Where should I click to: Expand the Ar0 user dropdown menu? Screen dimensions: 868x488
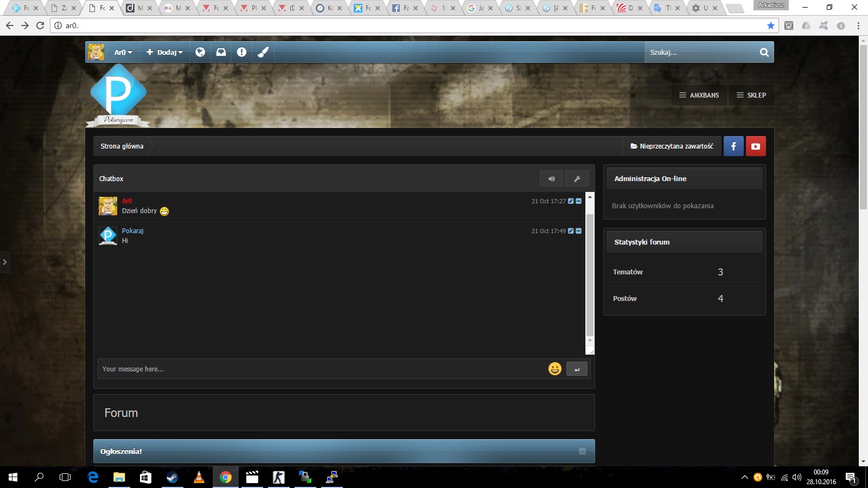point(123,52)
